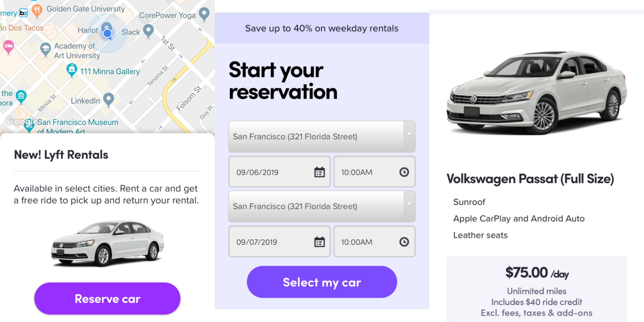The height and width of the screenshot is (322, 644).
Task: Click the clock icon in pickup time
Action: 404,172
